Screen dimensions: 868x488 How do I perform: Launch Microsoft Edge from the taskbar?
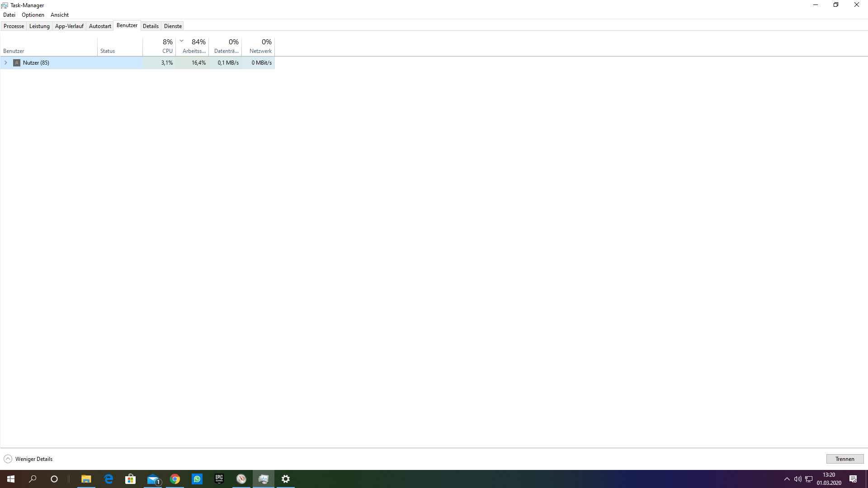(x=108, y=479)
